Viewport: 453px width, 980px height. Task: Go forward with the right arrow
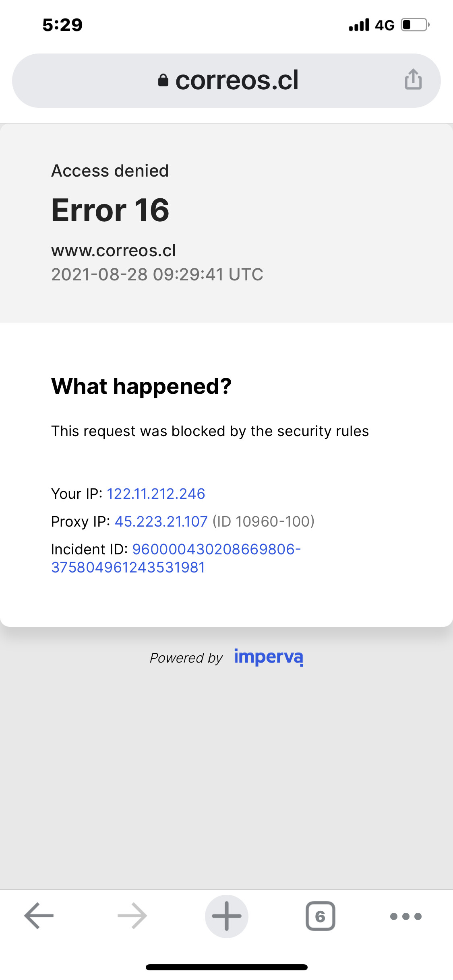pyautogui.click(x=132, y=916)
